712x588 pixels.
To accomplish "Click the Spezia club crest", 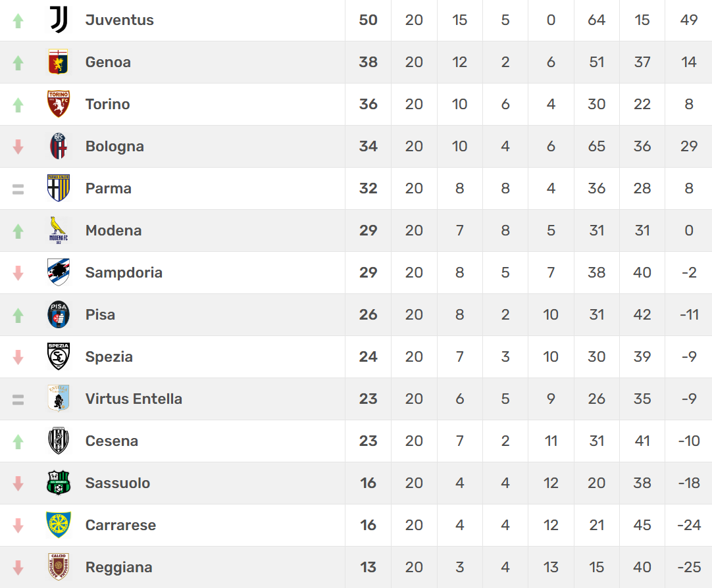I will point(59,356).
